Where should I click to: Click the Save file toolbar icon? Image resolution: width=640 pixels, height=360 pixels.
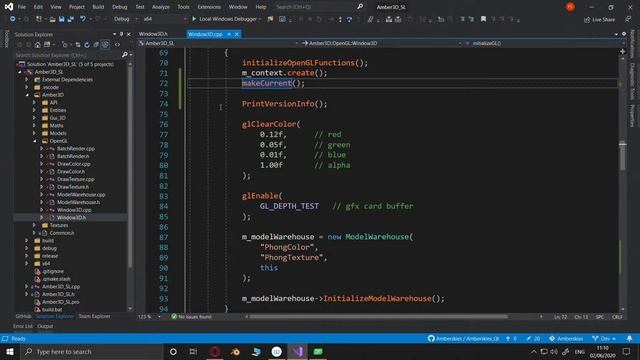(x=61, y=19)
